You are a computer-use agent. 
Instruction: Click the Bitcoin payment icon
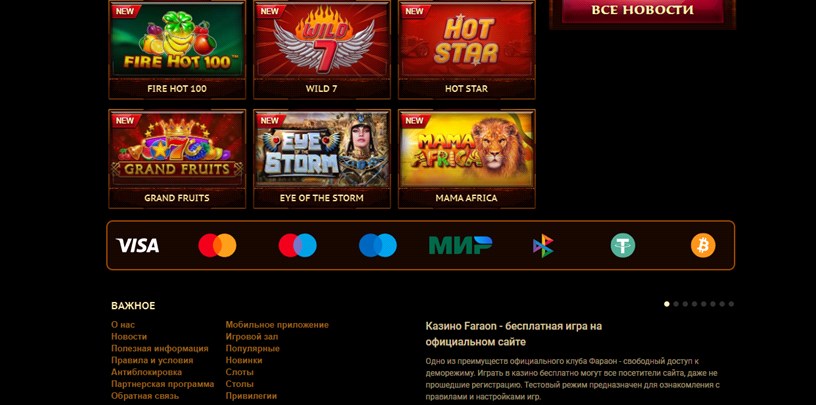pos(703,245)
